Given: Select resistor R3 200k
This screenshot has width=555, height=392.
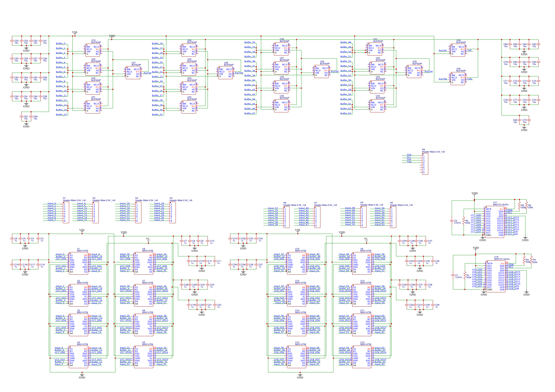Looking at the screenshot, I should point(524,260).
